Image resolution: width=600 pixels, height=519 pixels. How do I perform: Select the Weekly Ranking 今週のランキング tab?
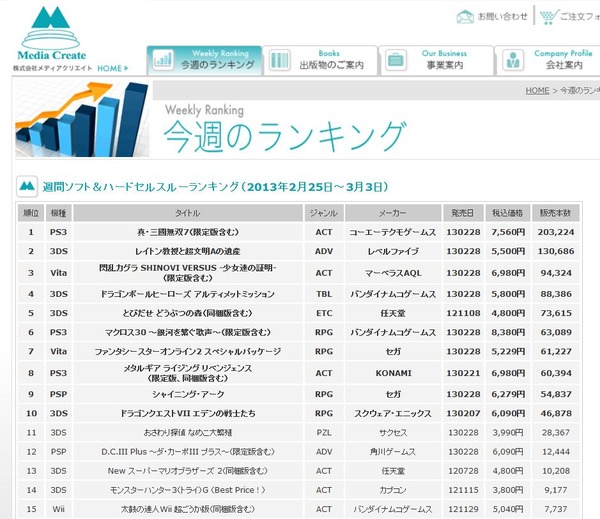point(205,60)
